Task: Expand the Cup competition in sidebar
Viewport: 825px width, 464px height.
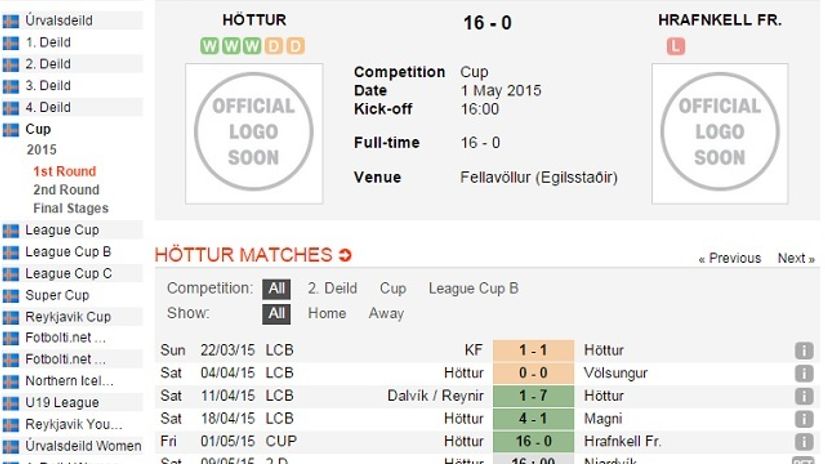Action: coord(38,129)
